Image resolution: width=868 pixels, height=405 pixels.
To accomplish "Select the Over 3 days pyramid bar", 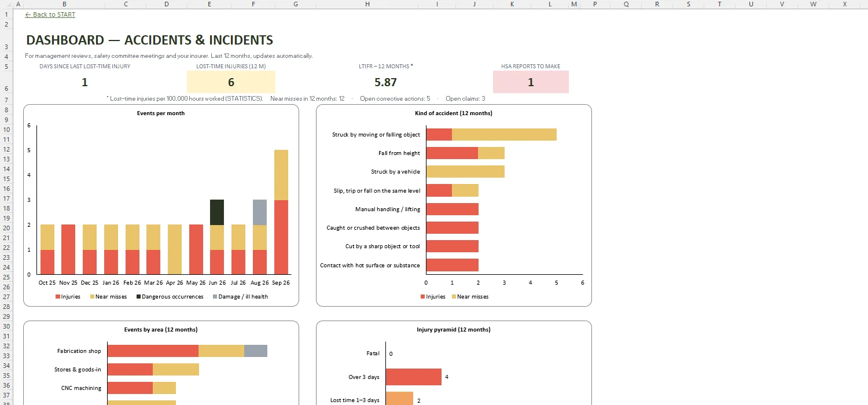I will [413, 377].
